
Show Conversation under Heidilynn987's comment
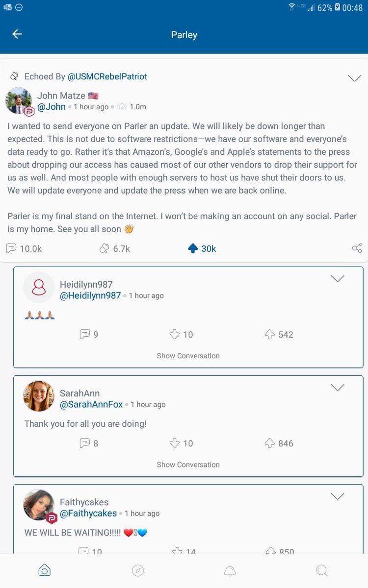coord(188,355)
